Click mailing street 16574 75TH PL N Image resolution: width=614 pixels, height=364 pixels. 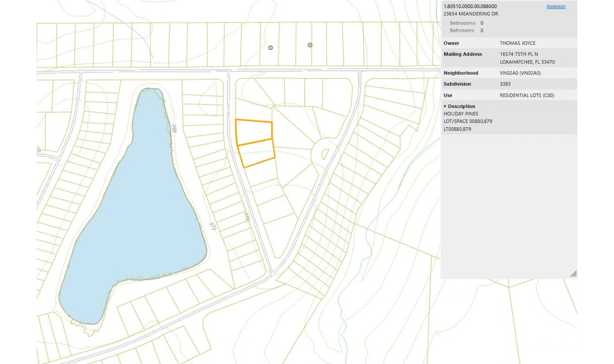click(x=519, y=54)
